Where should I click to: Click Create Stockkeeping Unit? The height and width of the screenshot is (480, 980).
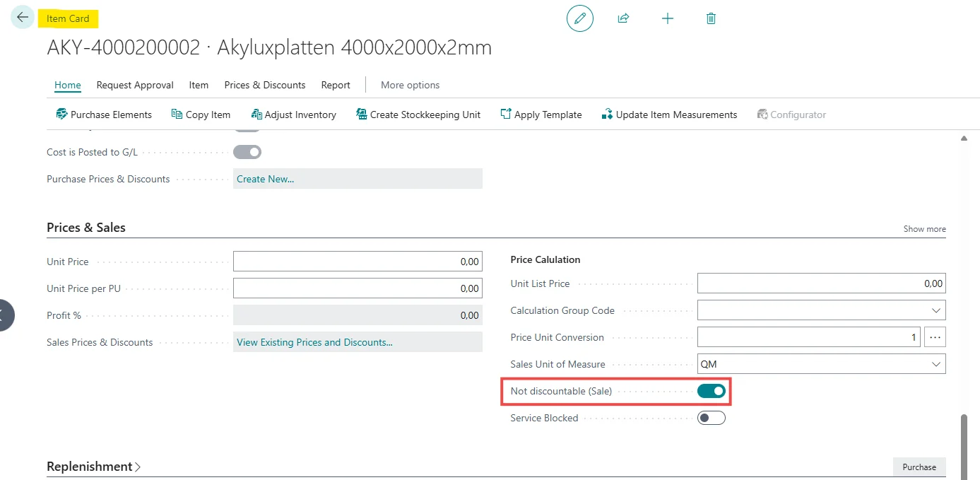tap(418, 115)
